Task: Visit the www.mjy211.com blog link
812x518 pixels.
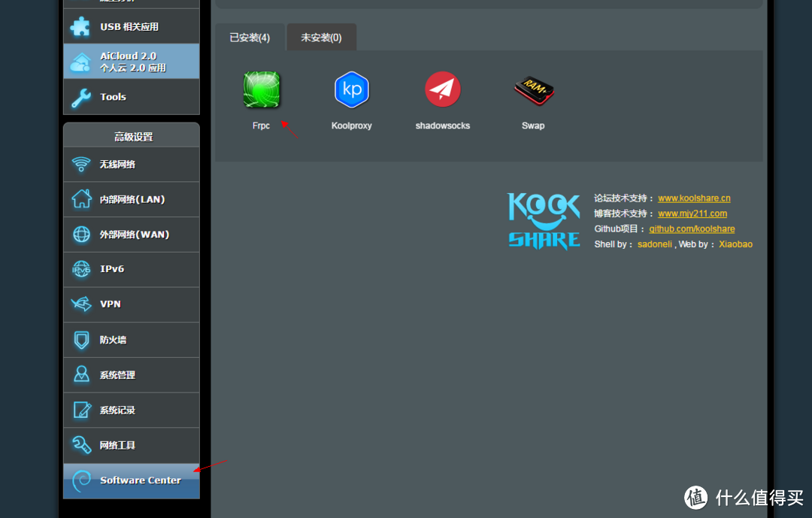Action: coord(692,214)
